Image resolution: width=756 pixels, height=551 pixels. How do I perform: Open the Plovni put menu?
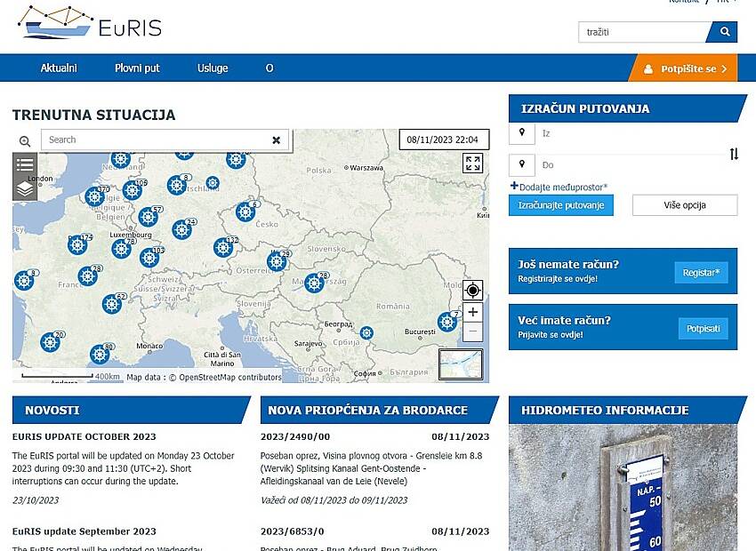click(137, 68)
